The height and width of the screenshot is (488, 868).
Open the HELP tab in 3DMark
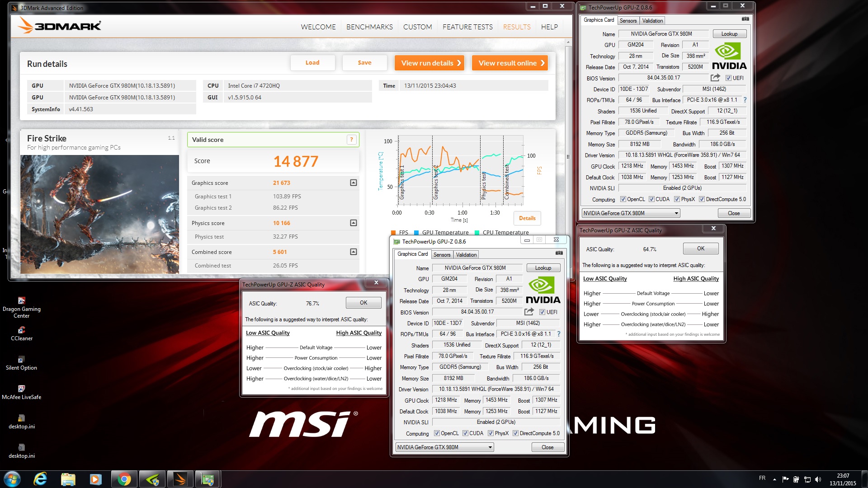pos(549,27)
